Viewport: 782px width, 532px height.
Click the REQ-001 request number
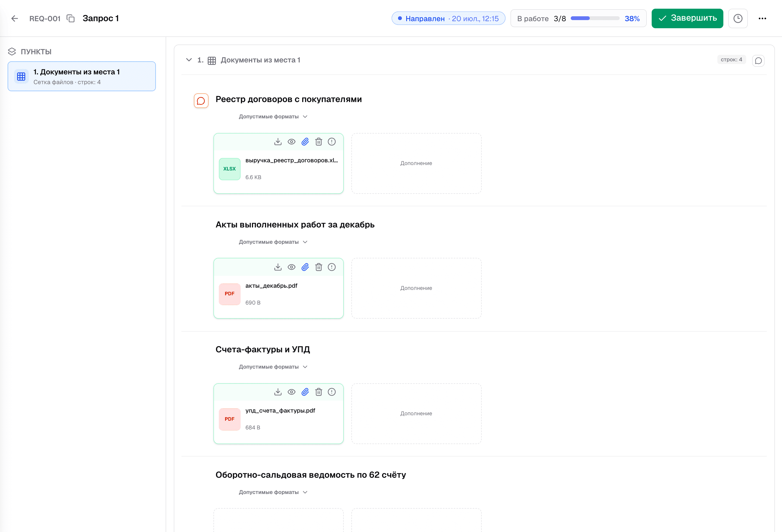[45, 18]
